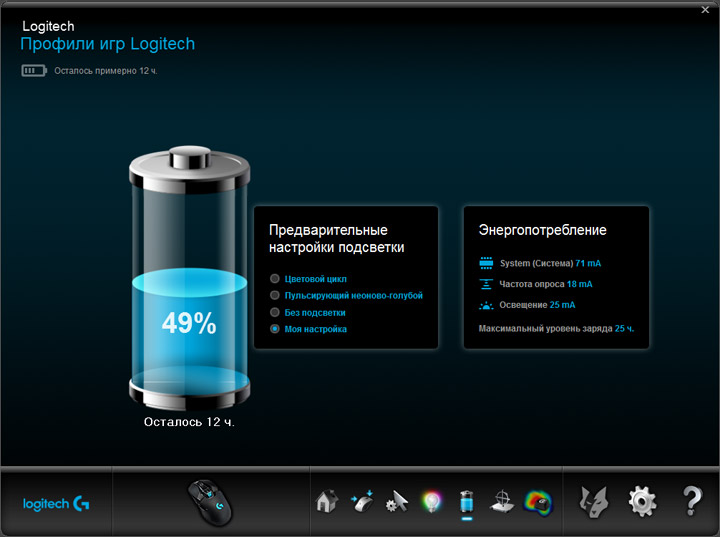Image resolution: width=720 pixels, height=537 pixels.
Task: Open surface tuning crosshair icon
Action: coord(502,502)
